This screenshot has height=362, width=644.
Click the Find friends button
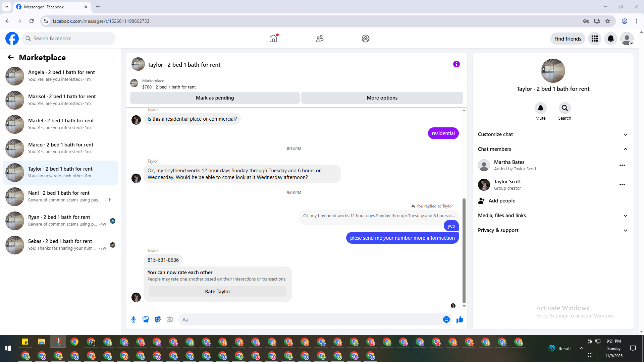[x=568, y=39]
